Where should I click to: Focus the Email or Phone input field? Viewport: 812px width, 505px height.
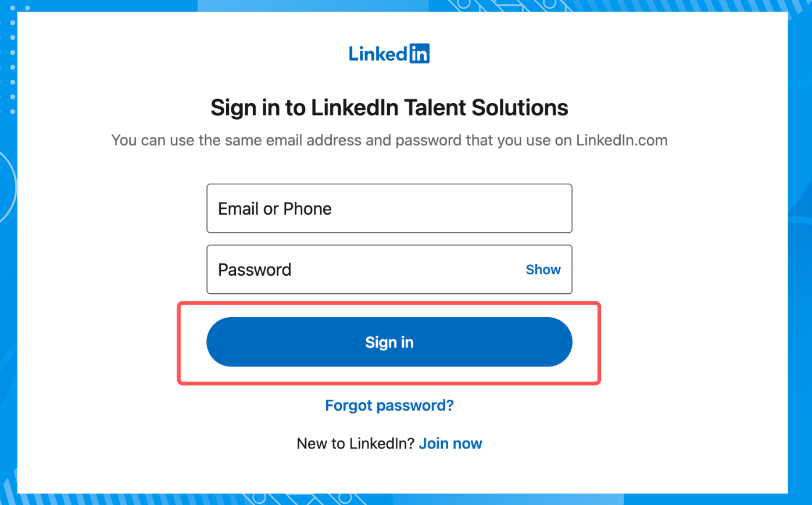389,208
